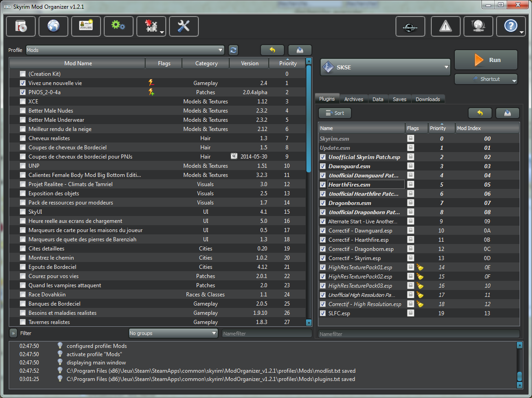The image size is (532, 398).
Task: Sort the mod list by the Priority column
Action: point(288,63)
